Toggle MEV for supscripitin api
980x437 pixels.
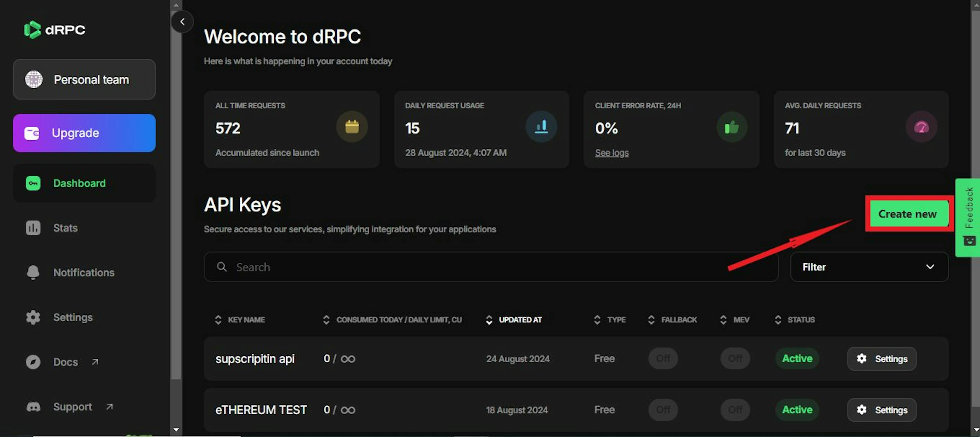coord(735,358)
